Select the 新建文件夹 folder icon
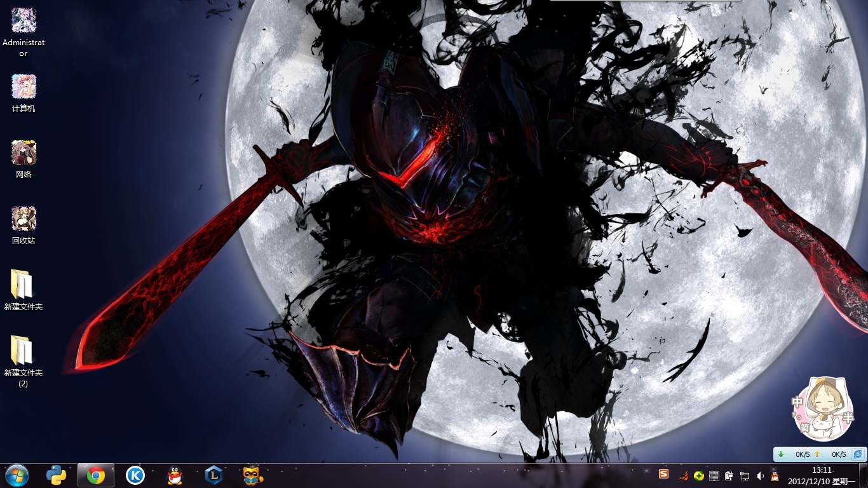Image resolution: width=868 pixels, height=488 pixels. pyautogui.click(x=24, y=290)
